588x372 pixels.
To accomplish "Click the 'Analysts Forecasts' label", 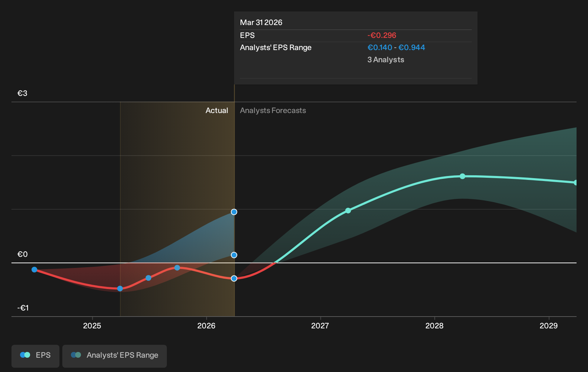I will click(x=273, y=111).
